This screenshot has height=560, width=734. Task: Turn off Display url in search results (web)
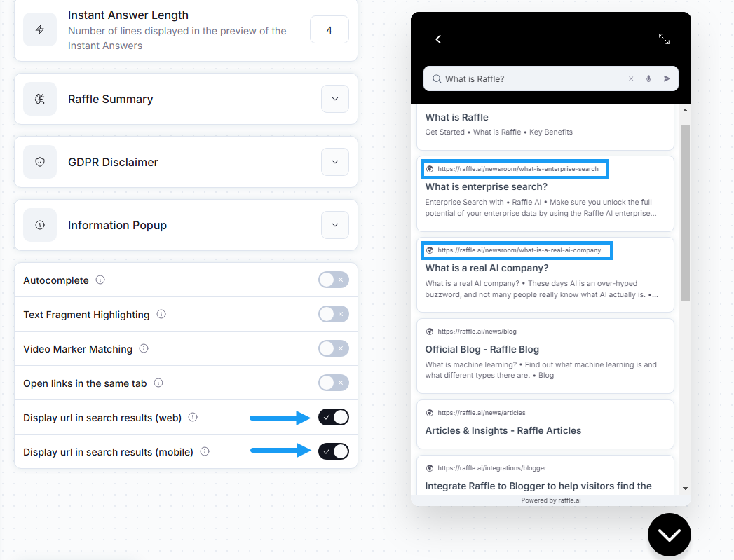(333, 417)
